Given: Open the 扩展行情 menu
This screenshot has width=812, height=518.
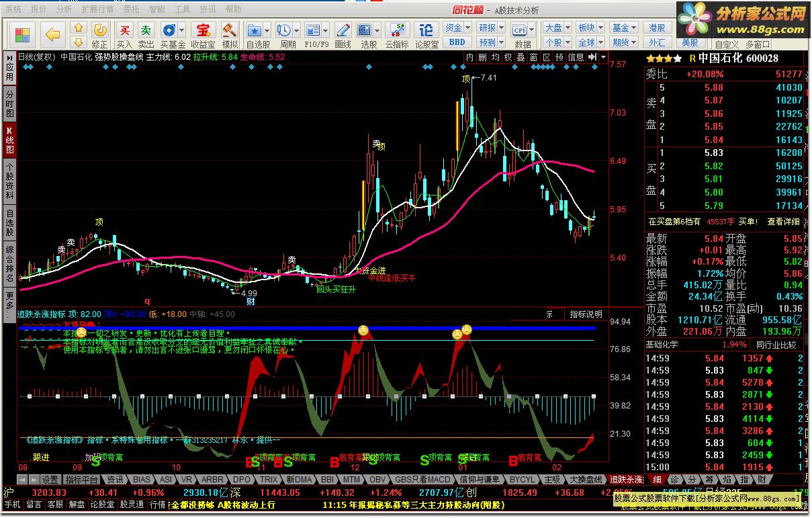Looking at the screenshot, I should coord(97,9).
